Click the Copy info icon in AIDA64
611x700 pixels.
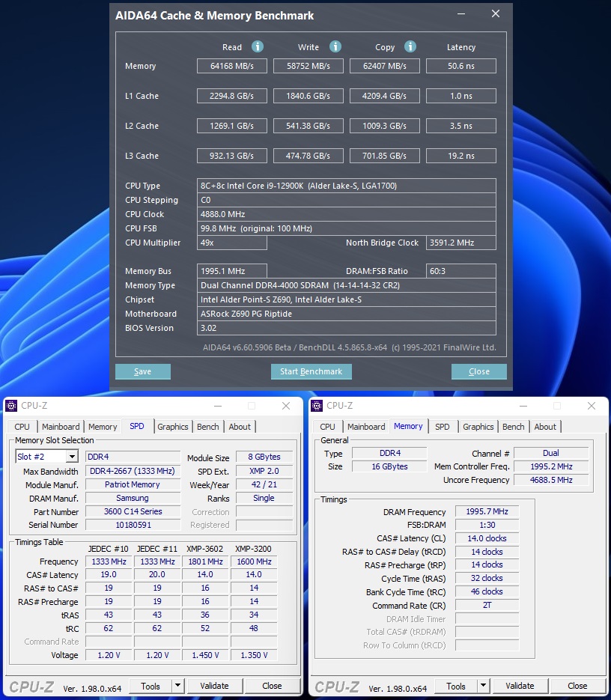pyautogui.click(x=410, y=46)
